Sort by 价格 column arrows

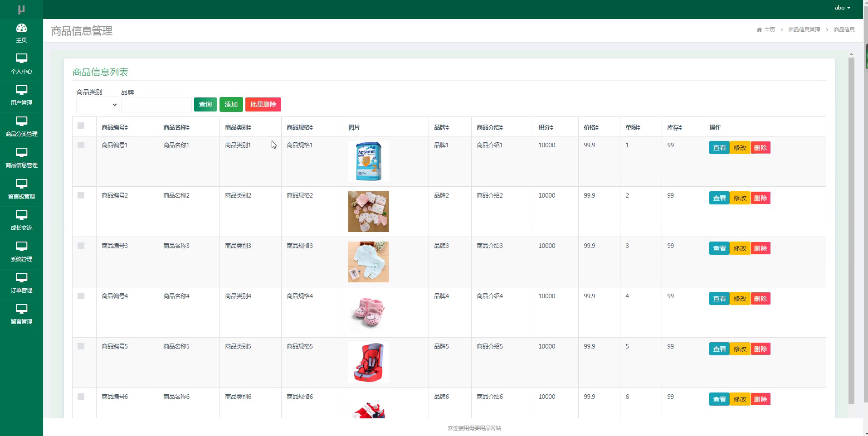pos(597,128)
